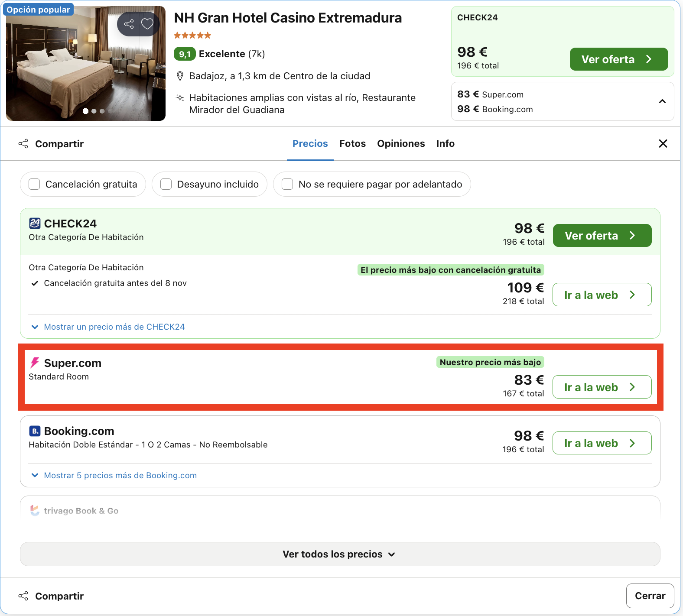Switch to the Precios tab
The image size is (683, 616).
(x=310, y=144)
